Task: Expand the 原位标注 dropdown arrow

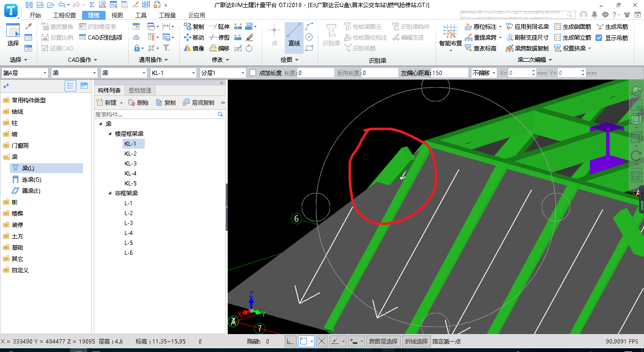Action: (500, 27)
